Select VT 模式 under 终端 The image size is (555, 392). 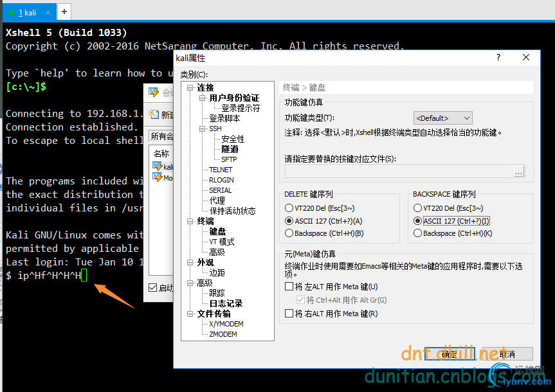[222, 242]
